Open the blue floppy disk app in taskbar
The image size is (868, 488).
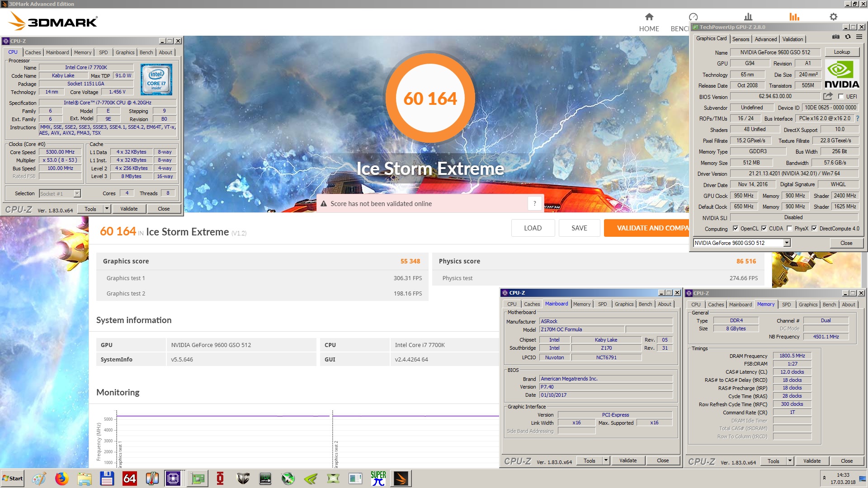(x=107, y=478)
